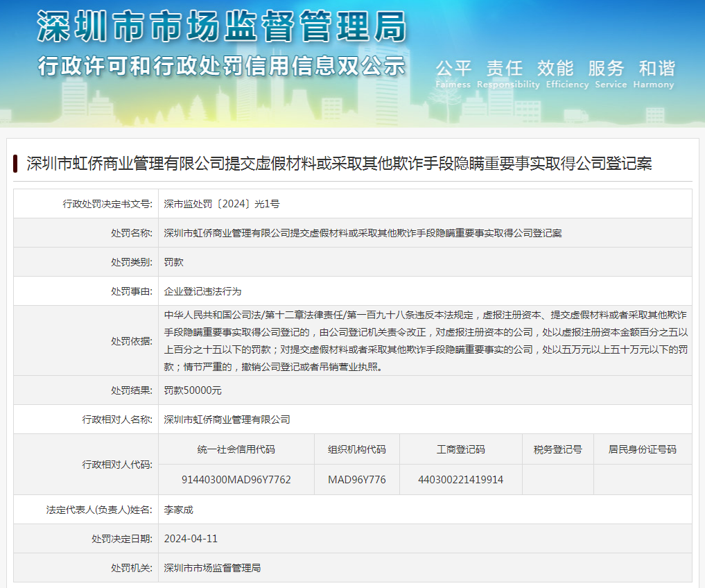Select the document number 深市监处罚〔2024〕光1号
Viewport: 705px width, 588px height.
(222, 204)
